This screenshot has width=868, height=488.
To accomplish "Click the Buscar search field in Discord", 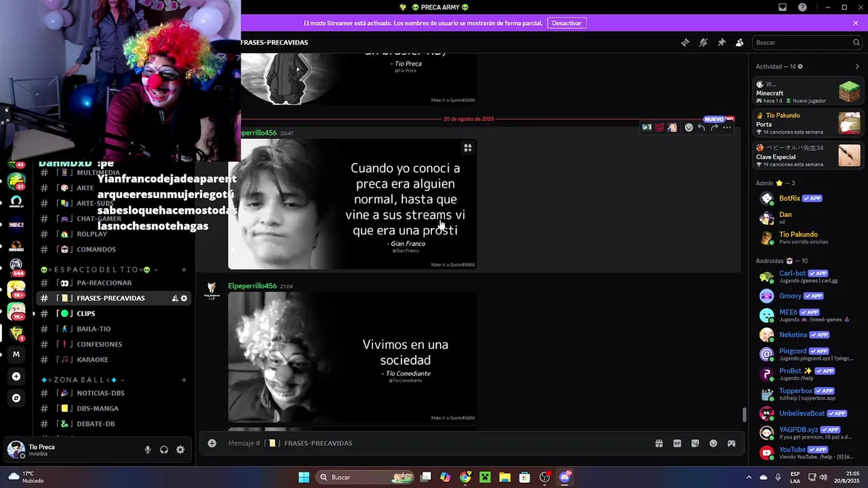I will tap(807, 42).
